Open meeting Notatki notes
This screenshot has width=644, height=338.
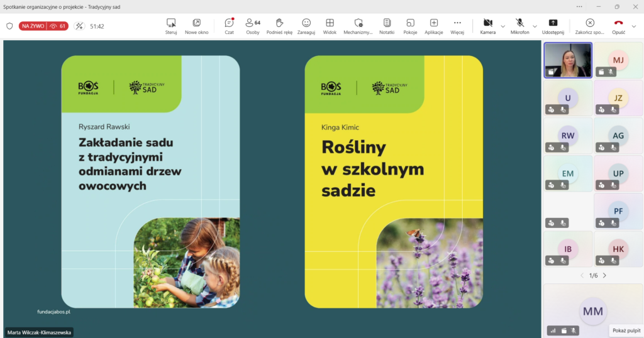[387, 26]
